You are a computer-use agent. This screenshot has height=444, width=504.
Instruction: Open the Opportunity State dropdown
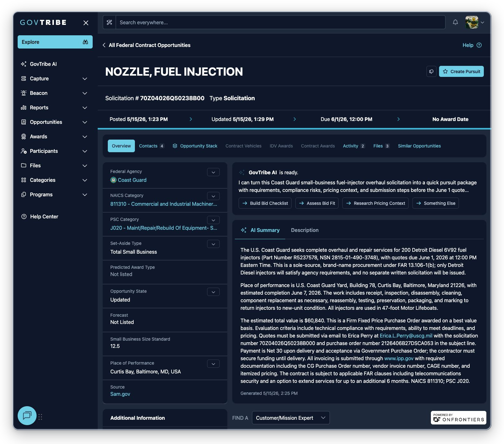pyautogui.click(x=213, y=292)
